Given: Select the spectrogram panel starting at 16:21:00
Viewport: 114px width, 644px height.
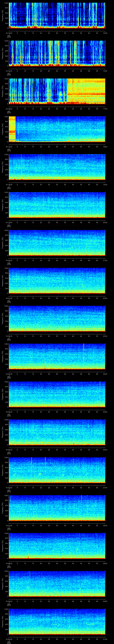Looking at the screenshot, I should [x=57, y=281].
